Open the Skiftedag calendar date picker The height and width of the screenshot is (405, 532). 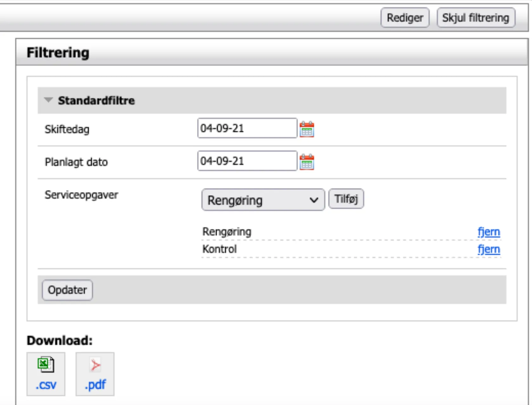pyautogui.click(x=307, y=129)
